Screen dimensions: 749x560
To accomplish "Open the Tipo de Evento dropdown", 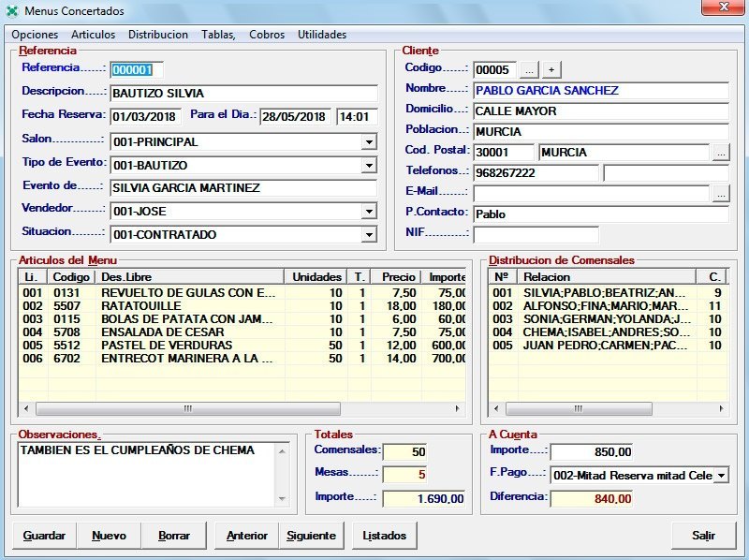I will (x=369, y=166).
